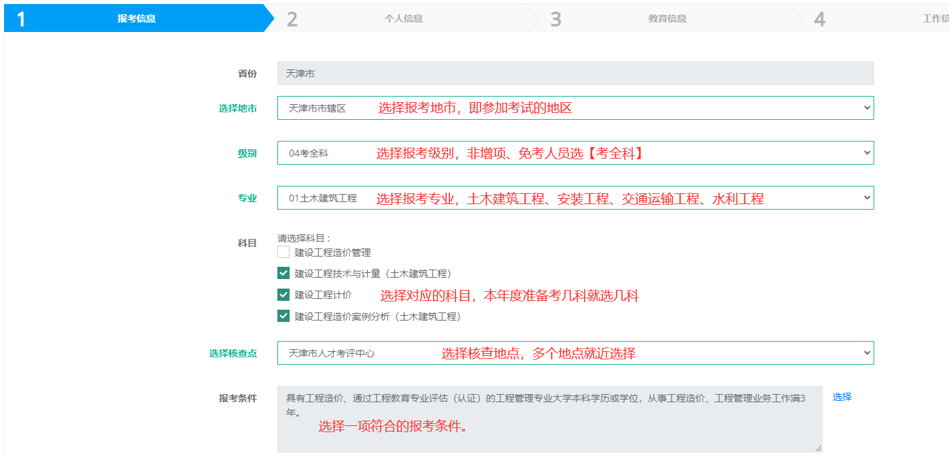Screen dimensions: 950x456
Task: Check the 建设工程造价管理 subject checkbox
Action: click(x=284, y=253)
